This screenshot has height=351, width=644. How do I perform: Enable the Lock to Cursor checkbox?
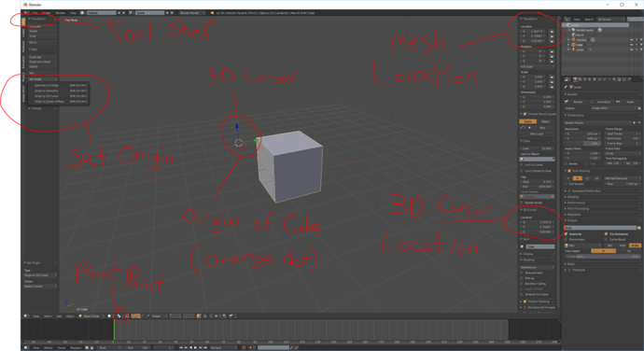(522, 165)
